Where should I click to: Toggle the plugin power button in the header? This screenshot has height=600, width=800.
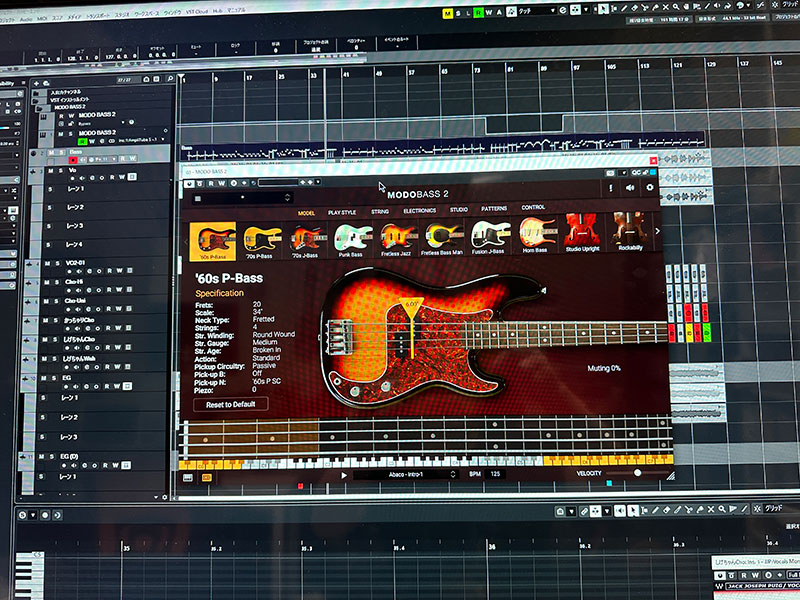[x=189, y=184]
